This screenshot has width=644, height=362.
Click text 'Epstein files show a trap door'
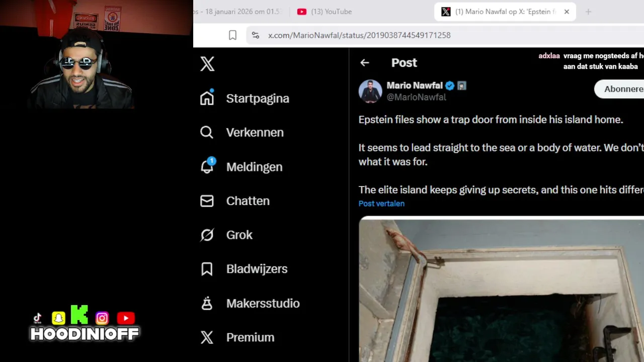point(426,120)
